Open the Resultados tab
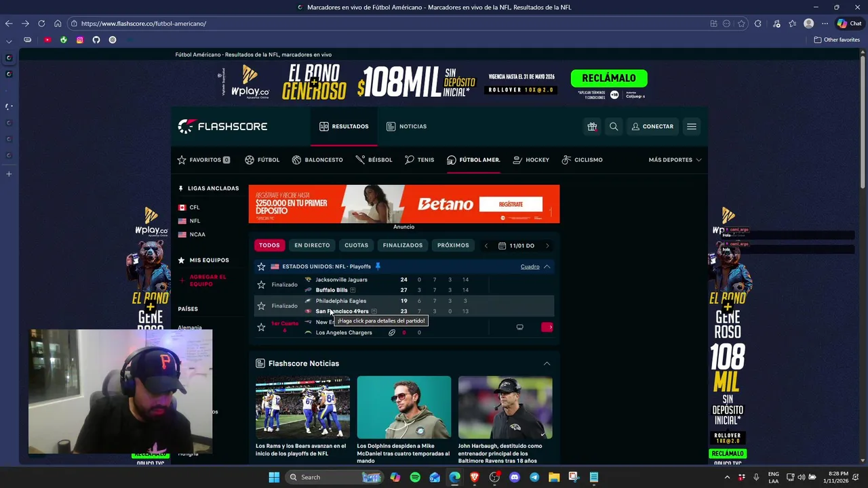868x488 pixels. [x=344, y=127]
